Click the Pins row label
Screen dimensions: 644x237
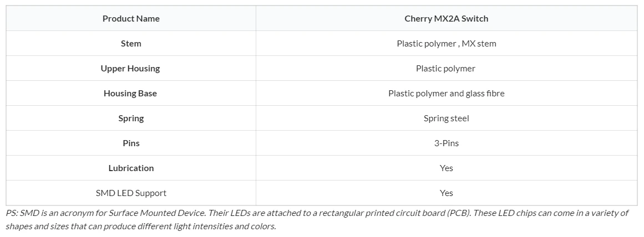pyautogui.click(x=131, y=143)
